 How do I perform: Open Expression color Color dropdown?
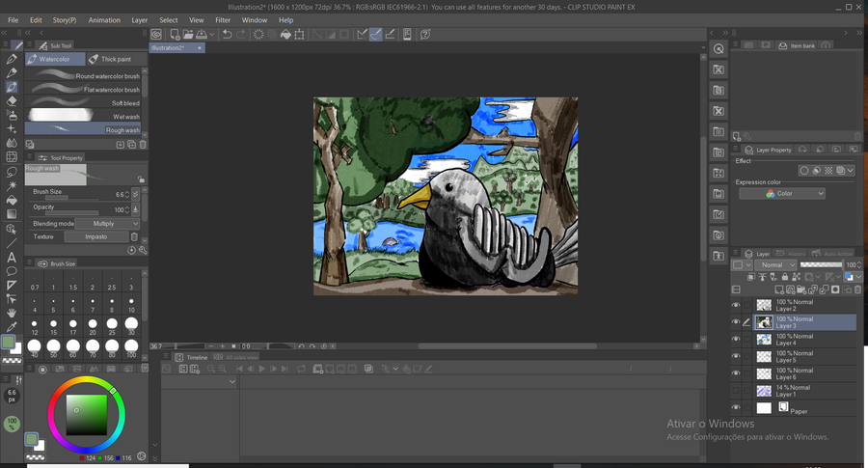coord(782,193)
